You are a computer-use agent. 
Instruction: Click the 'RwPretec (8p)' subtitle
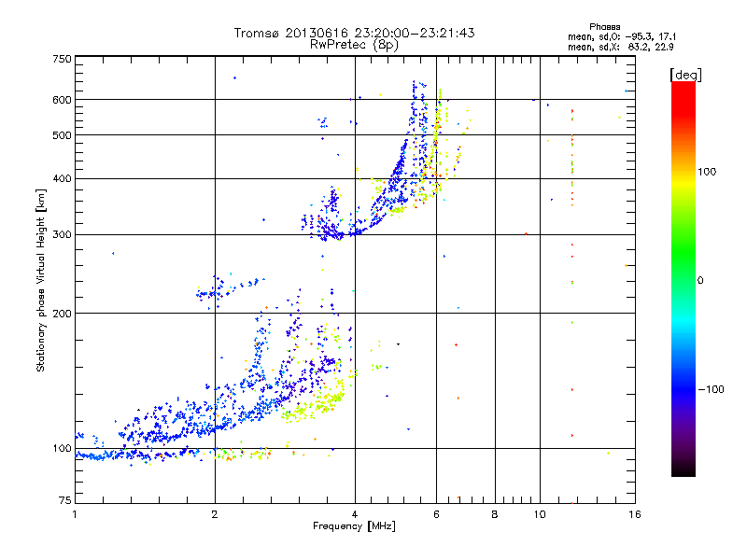pyautogui.click(x=354, y=45)
